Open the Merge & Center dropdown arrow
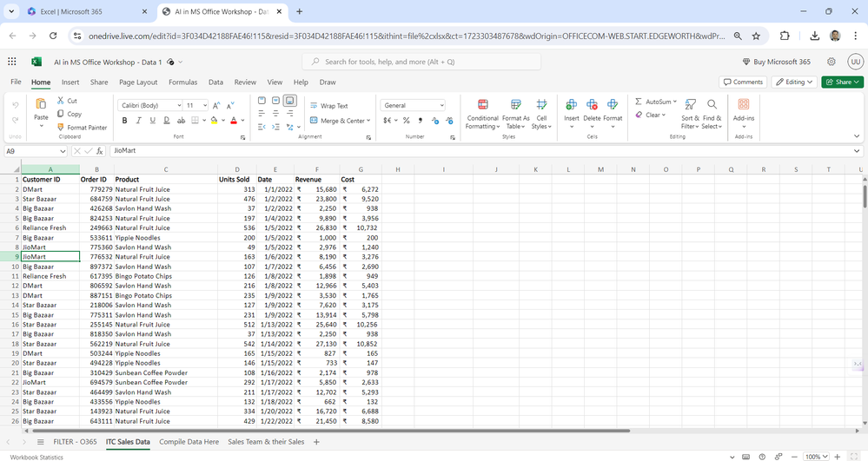 pos(368,121)
